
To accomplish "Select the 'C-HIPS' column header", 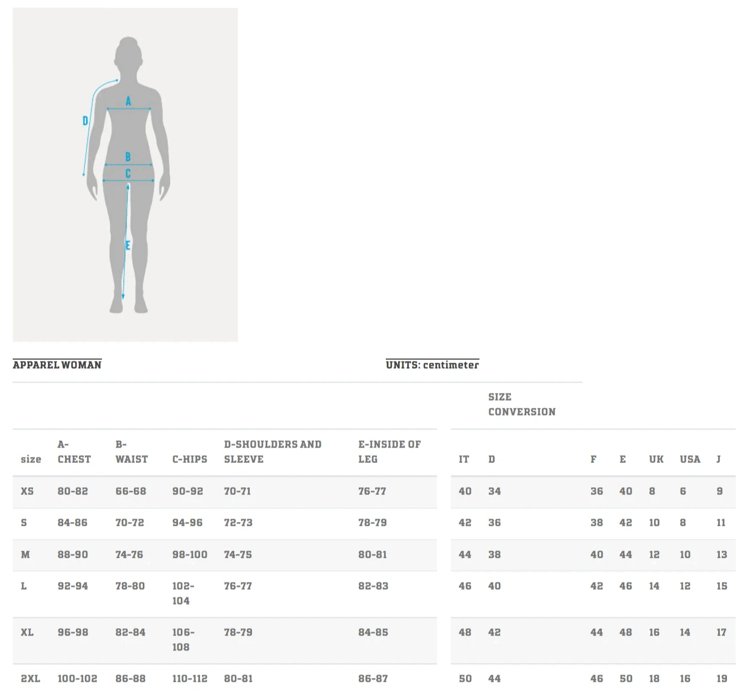I will [x=190, y=459].
